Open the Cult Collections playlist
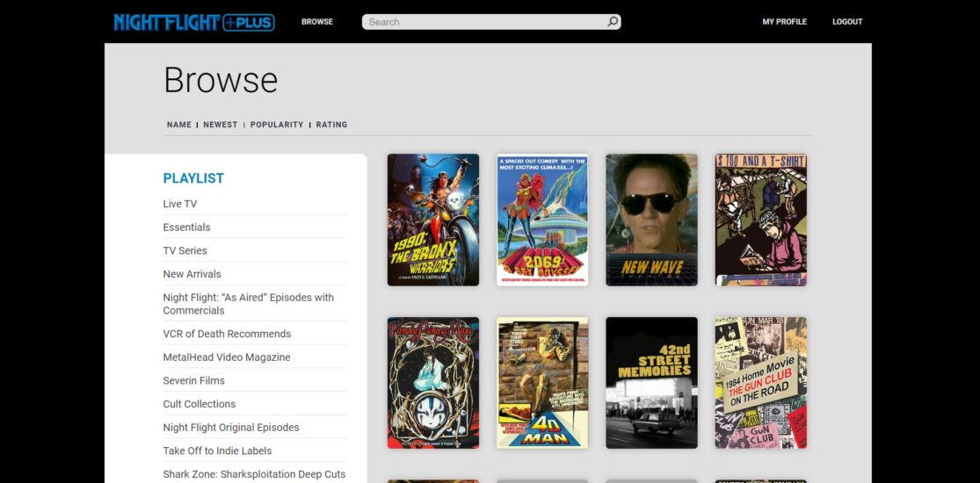The image size is (980, 483). click(x=200, y=404)
